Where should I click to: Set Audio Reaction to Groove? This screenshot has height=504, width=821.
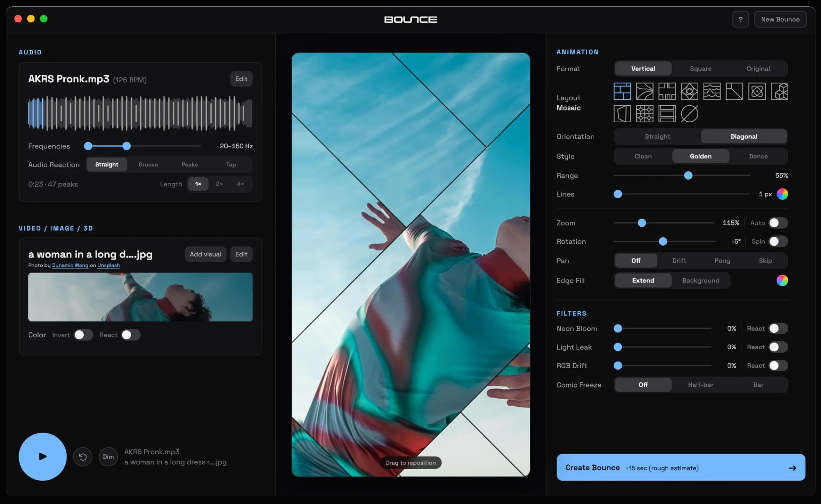148,165
